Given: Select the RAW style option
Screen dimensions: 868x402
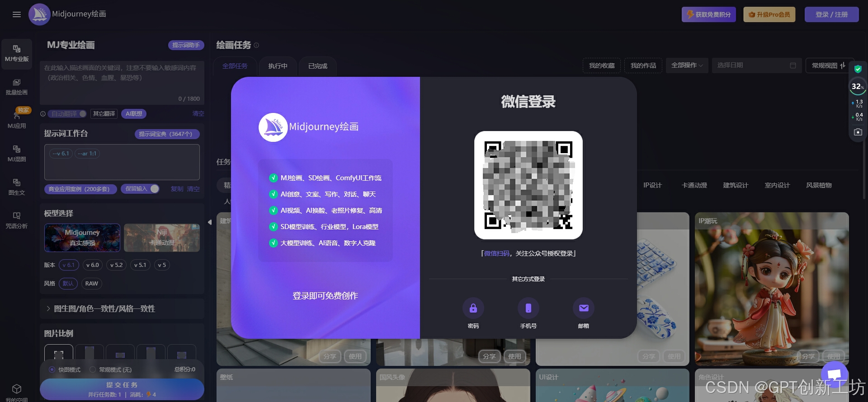Looking at the screenshot, I should (91, 284).
